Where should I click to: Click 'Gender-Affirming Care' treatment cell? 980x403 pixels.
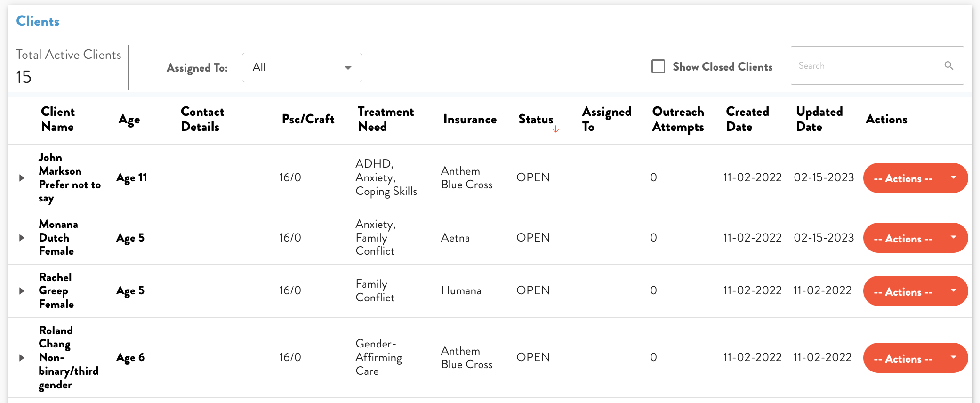(x=379, y=357)
